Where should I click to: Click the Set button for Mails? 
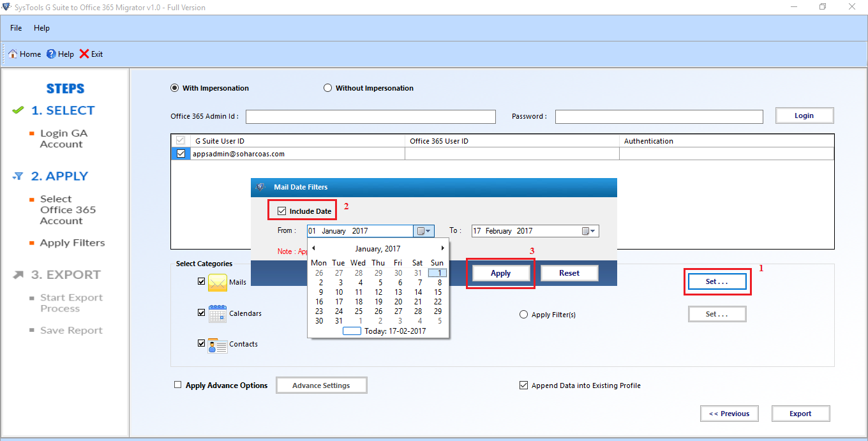pos(717,281)
